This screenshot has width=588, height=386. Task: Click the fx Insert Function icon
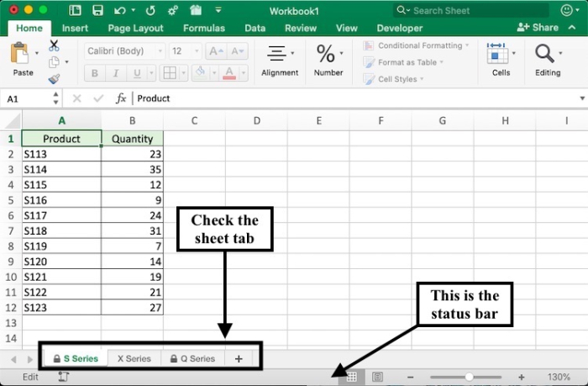pyautogui.click(x=121, y=98)
